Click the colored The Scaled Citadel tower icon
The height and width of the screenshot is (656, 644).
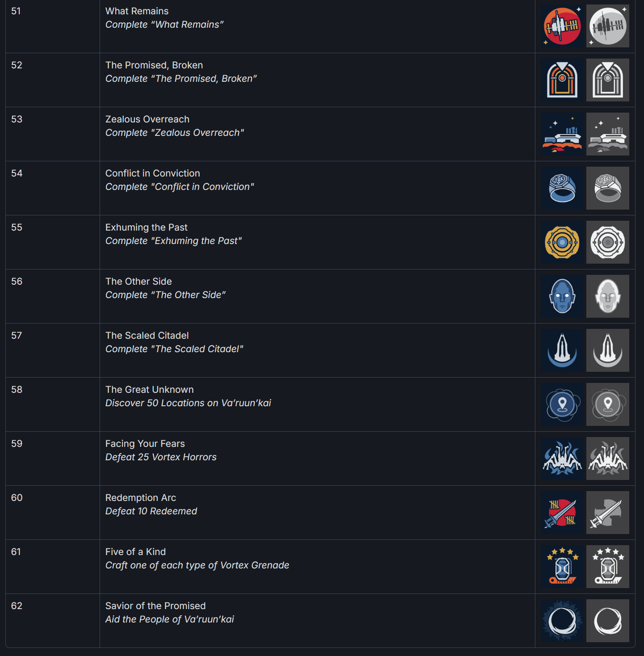(x=562, y=350)
